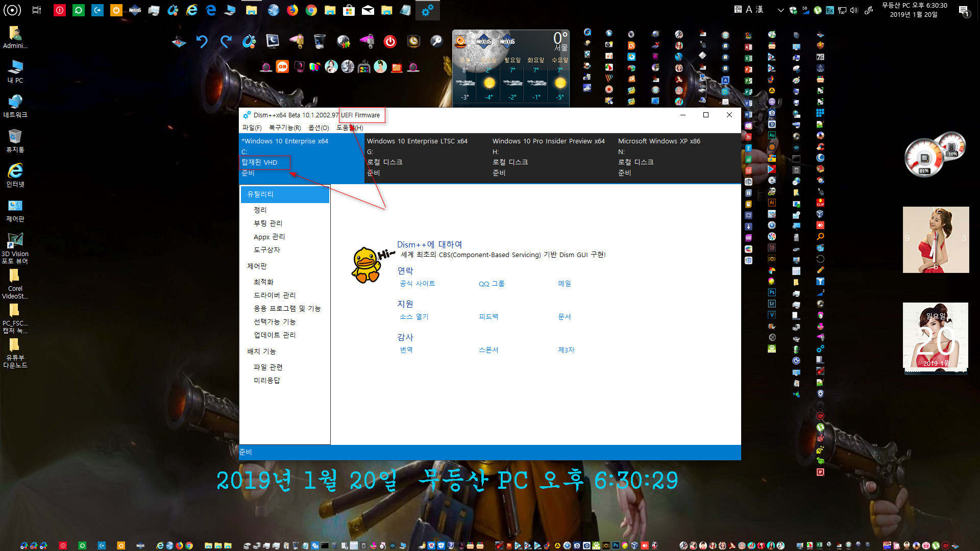This screenshot has width=980, height=551.
Task: Launch Internet Explorer from the taskbar
Action: [x=192, y=10]
